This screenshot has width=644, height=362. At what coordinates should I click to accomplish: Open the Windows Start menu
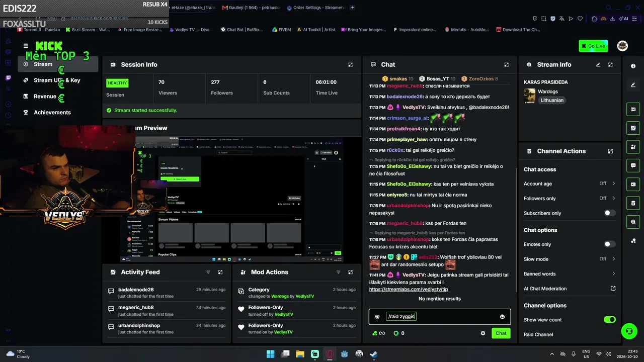tap(271, 354)
